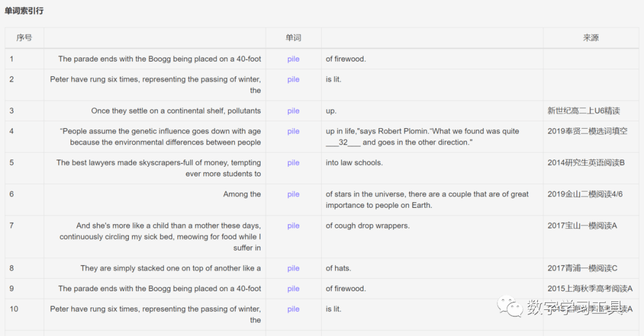Select the "单词" column header
This screenshot has width=644, height=336.
293,38
